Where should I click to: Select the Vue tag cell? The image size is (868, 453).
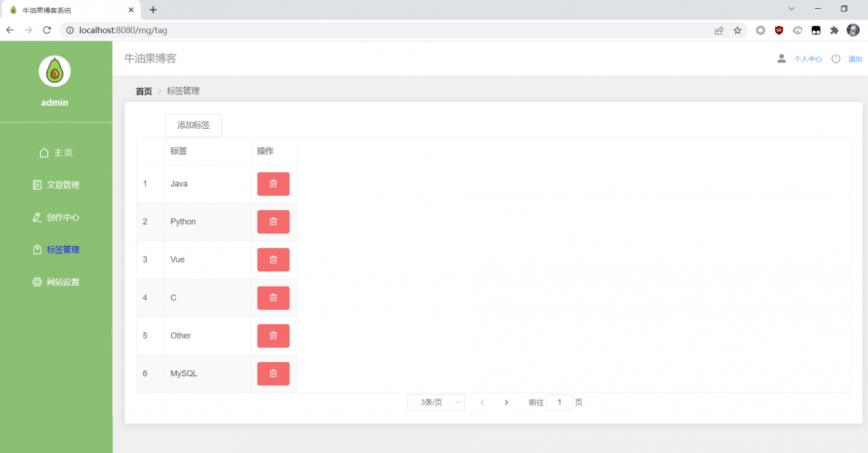pos(208,260)
